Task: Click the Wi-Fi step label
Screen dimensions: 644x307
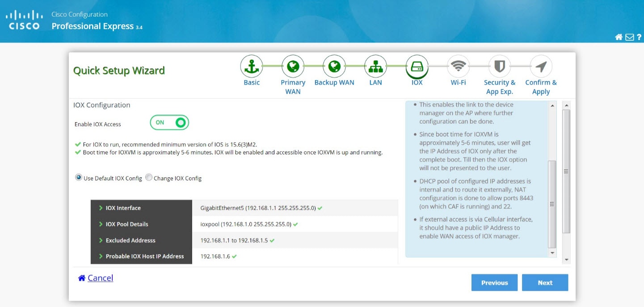Action: tap(458, 82)
